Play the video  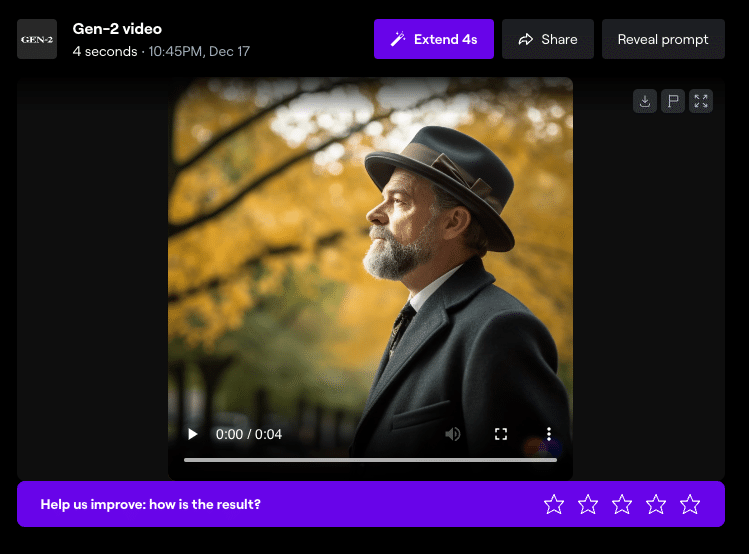[x=193, y=434]
